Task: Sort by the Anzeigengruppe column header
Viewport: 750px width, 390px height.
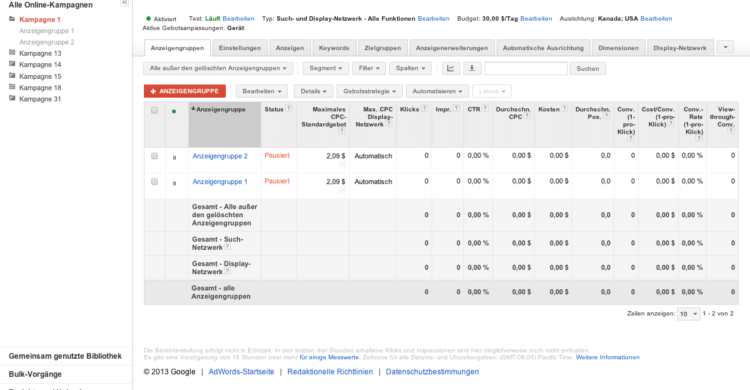Action: tap(221, 110)
